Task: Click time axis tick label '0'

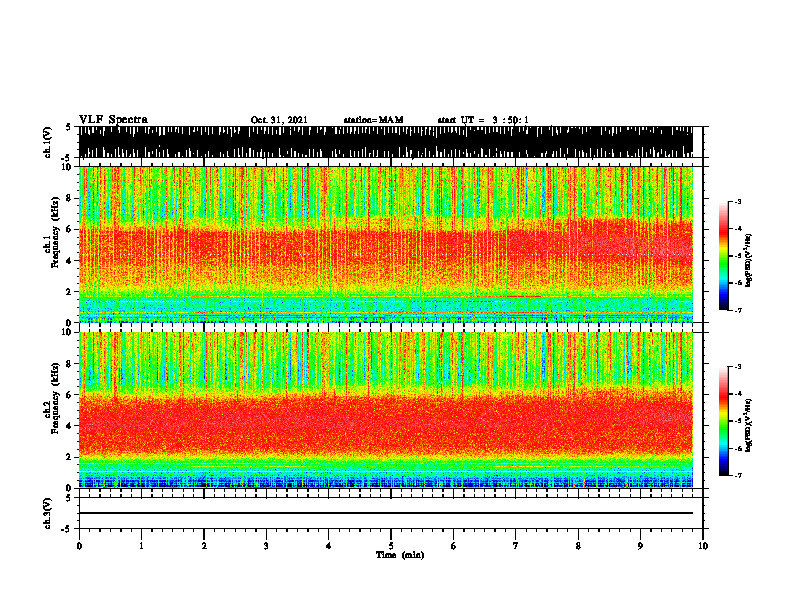Action: 79,546
